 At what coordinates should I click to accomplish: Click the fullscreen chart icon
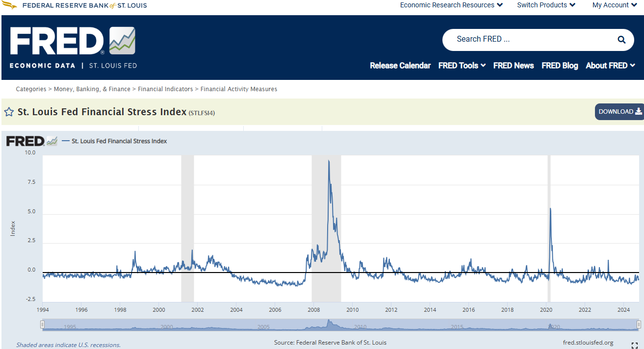634,345
